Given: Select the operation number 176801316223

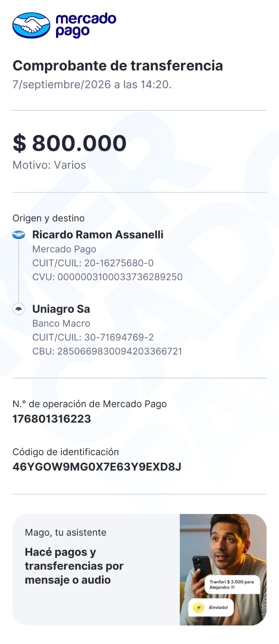Looking at the screenshot, I should coord(52,419).
